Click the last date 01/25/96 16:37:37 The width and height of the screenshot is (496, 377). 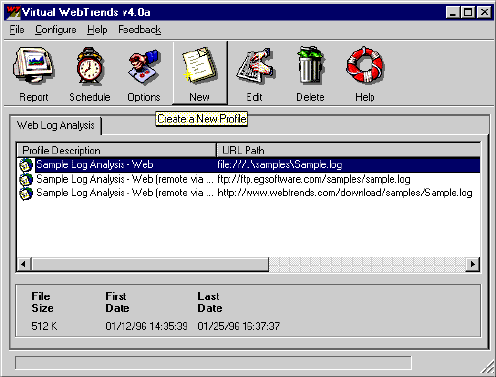(239, 326)
